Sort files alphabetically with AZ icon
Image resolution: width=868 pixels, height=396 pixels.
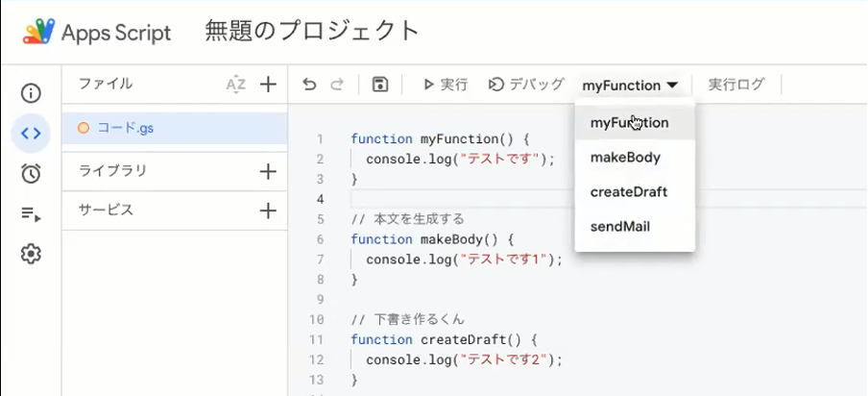pos(236,85)
